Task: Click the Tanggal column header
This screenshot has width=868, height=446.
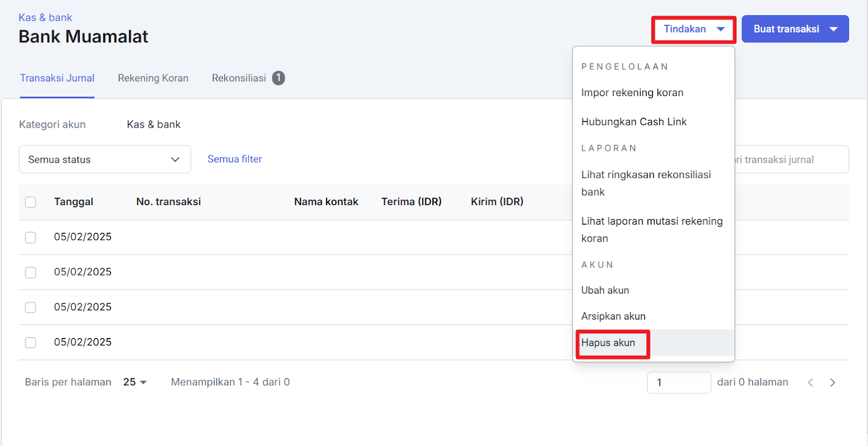Action: 73,202
